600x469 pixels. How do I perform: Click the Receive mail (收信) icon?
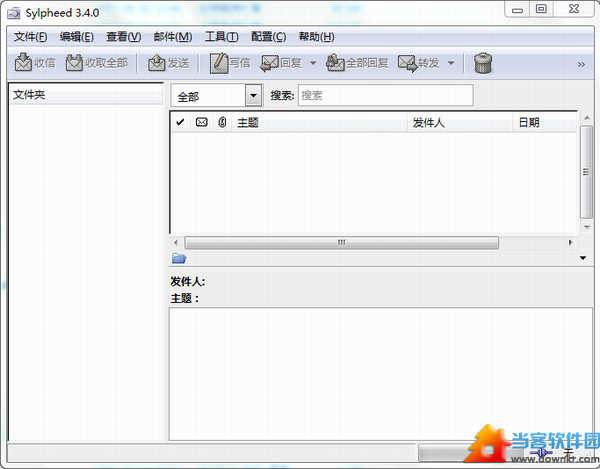23,62
